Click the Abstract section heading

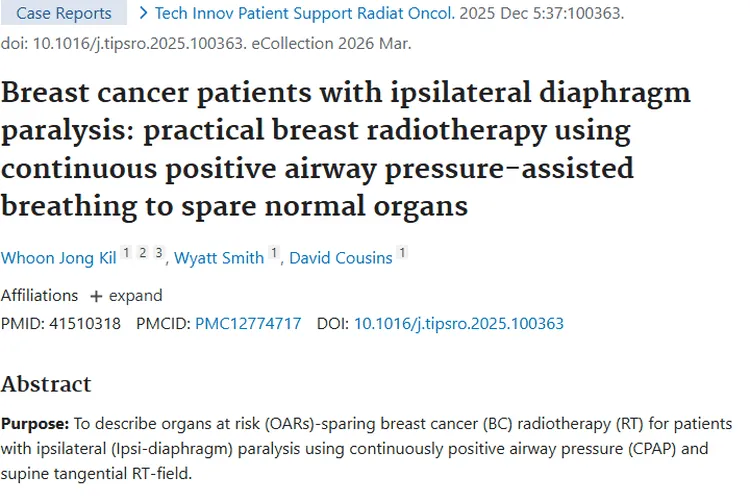[46, 384]
